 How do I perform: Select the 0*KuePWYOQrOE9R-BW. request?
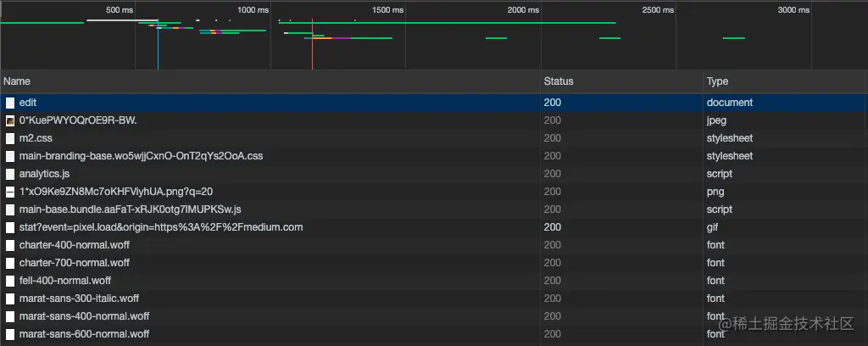pos(434,120)
